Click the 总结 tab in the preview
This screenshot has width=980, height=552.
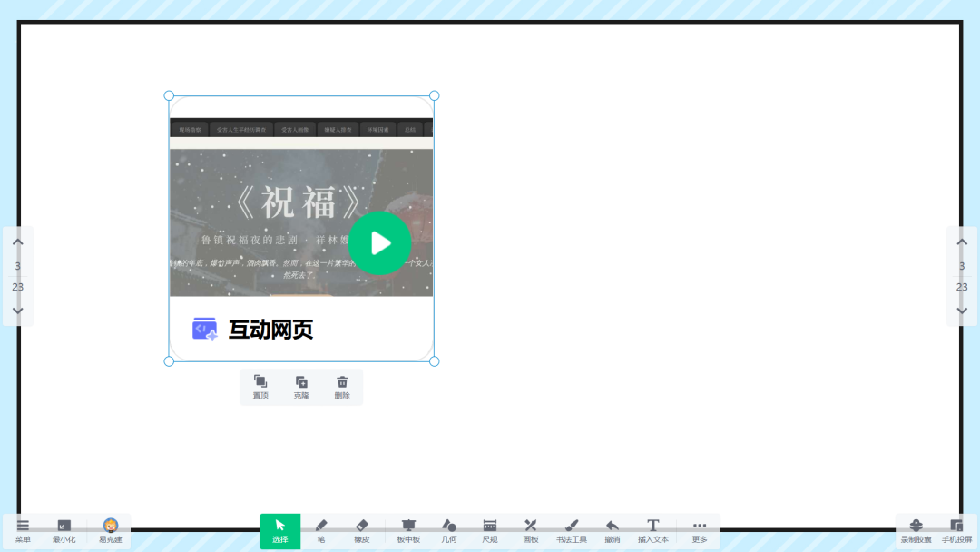tap(410, 130)
